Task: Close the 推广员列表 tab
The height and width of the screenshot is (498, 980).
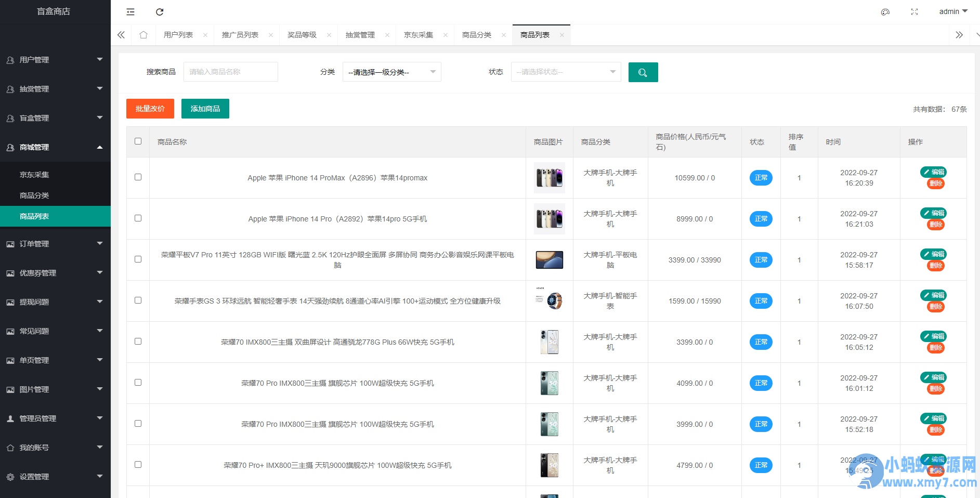Action: 271,35
